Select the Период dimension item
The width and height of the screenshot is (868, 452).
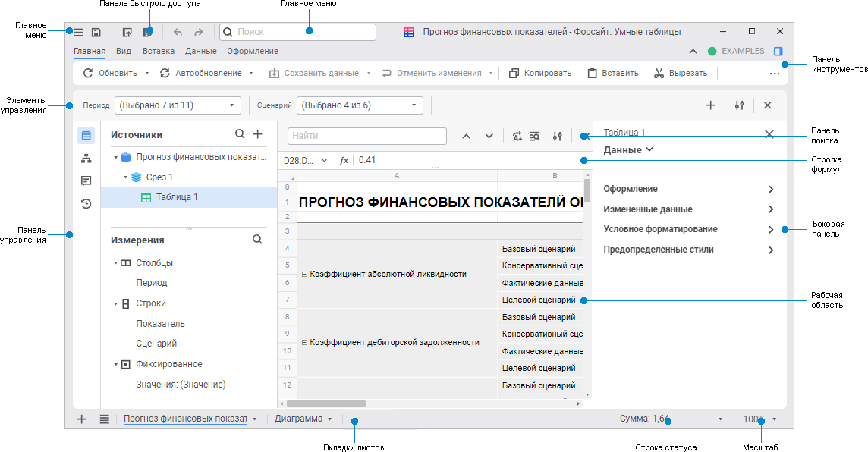[152, 283]
